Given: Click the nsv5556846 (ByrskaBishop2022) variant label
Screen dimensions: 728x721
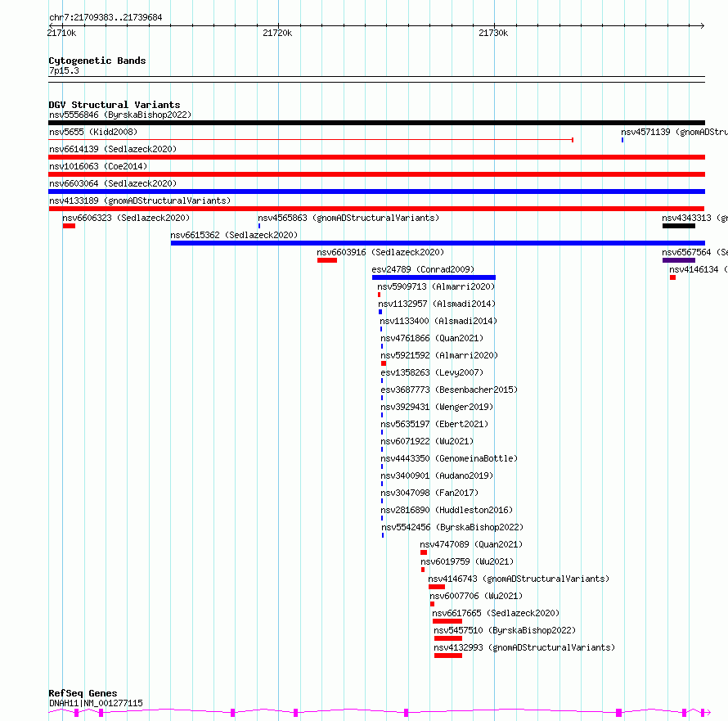Looking at the screenshot, I should pyautogui.click(x=120, y=115).
